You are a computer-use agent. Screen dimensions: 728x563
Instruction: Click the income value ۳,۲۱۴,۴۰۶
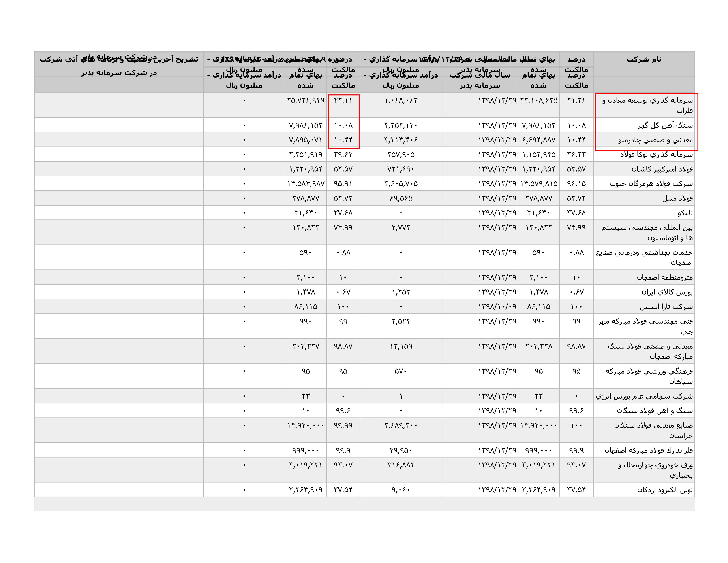[401, 140]
